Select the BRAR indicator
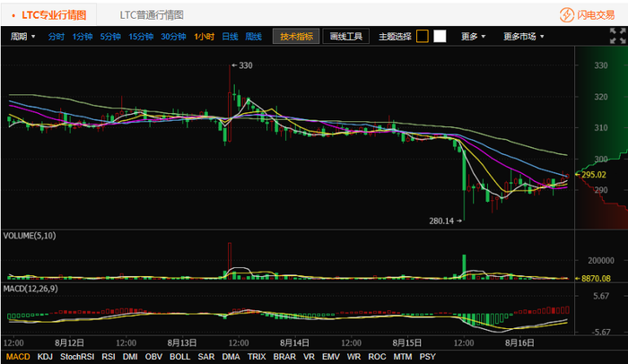Screen dimensions: 628x364 pyautogui.click(x=284, y=357)
